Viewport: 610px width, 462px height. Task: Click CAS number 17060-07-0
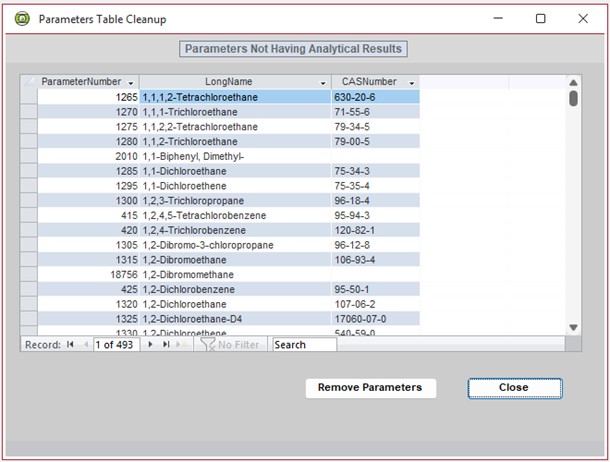[x=375, y=319]
